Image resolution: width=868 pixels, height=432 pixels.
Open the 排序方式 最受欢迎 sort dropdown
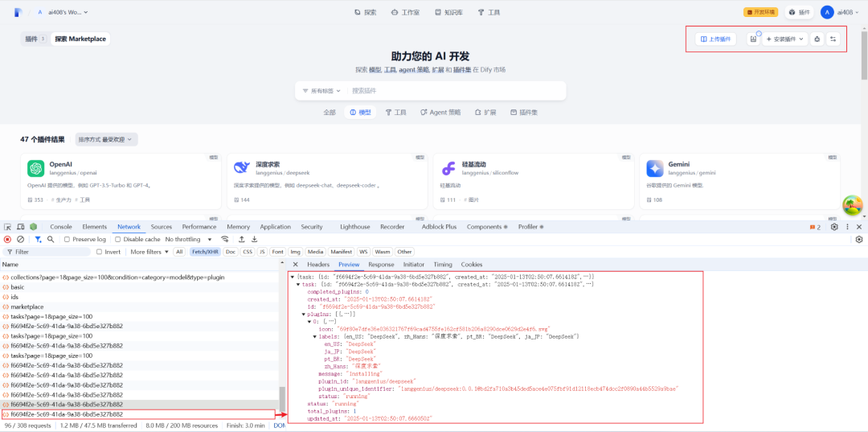pyautogui.click(x=106, y=139)
